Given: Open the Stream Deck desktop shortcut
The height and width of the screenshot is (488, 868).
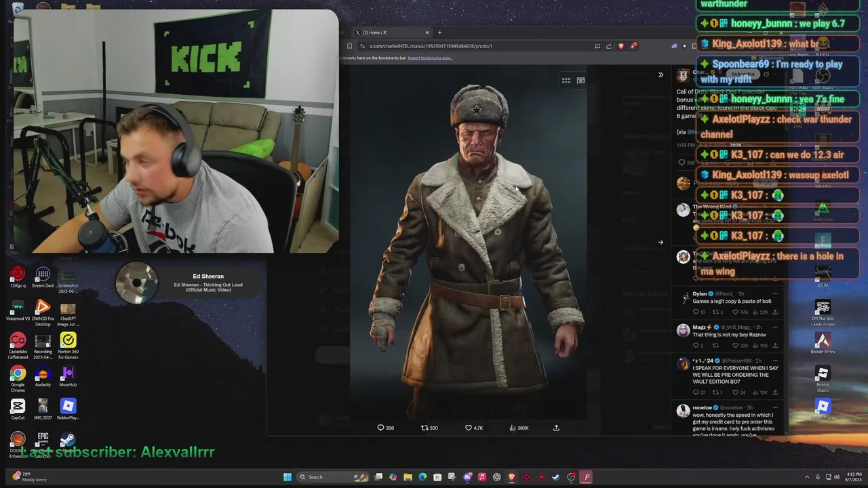Looking at the screenshot, I should (43, 278).
